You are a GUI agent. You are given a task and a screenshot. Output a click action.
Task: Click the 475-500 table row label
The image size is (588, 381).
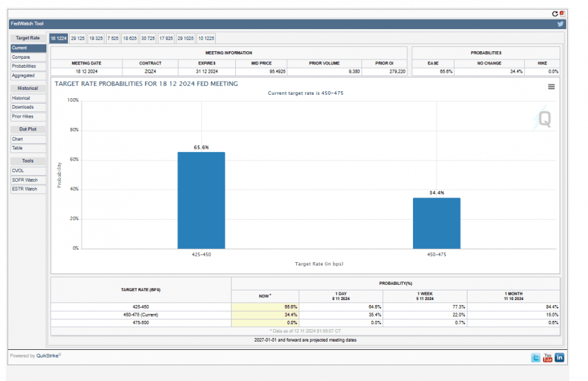pyautogui.click(x=141, y=323)
